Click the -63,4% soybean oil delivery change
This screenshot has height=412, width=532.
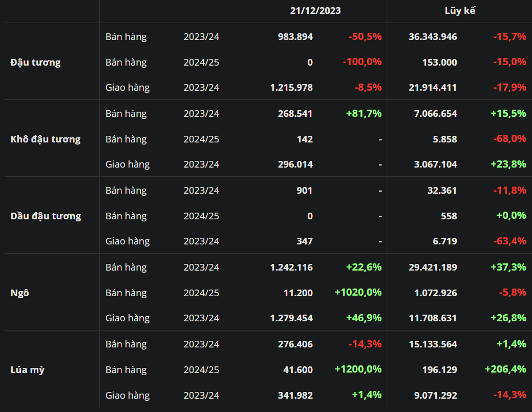[509, 241]
